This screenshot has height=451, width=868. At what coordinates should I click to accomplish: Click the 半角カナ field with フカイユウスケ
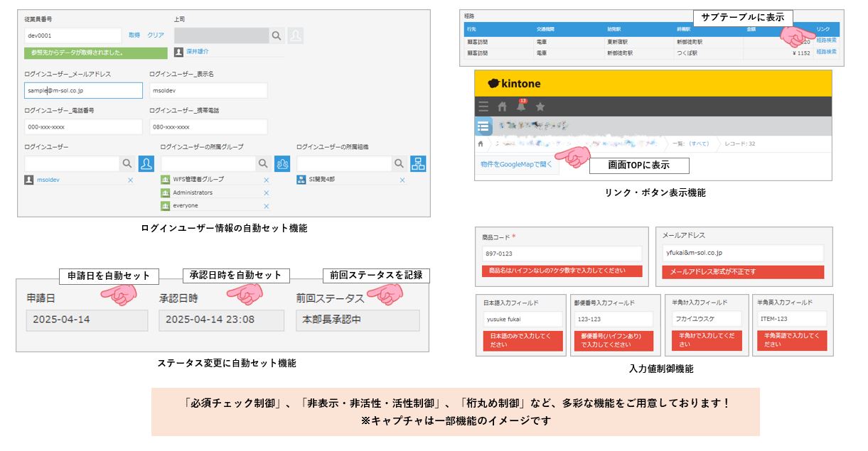(706, 320)
